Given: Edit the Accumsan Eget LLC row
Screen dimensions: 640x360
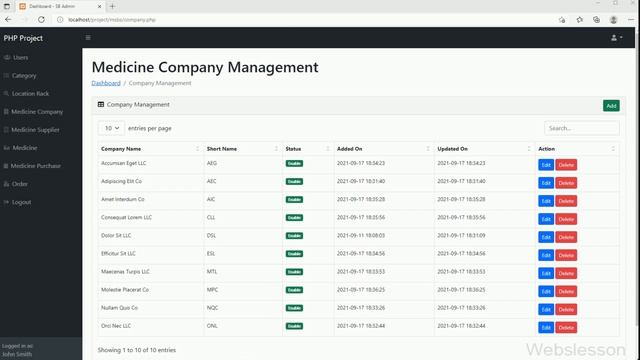Looking at the screenshot, I should (x=546, y=165).
